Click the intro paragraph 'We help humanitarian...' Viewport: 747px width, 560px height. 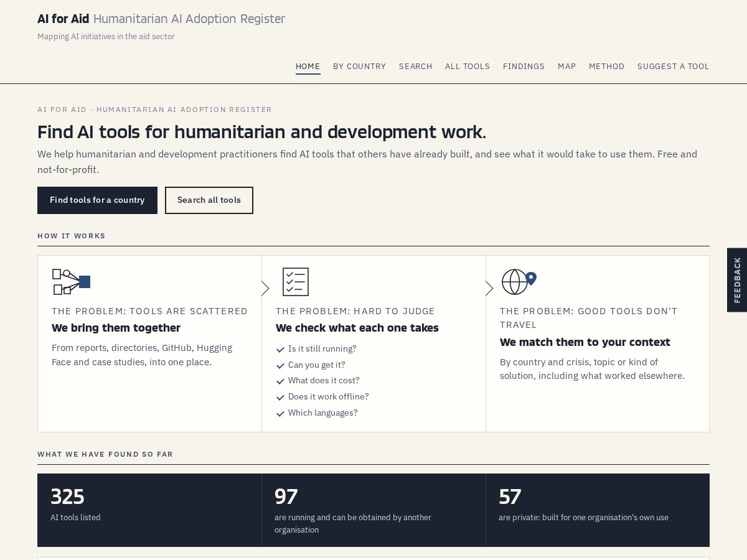367,162
